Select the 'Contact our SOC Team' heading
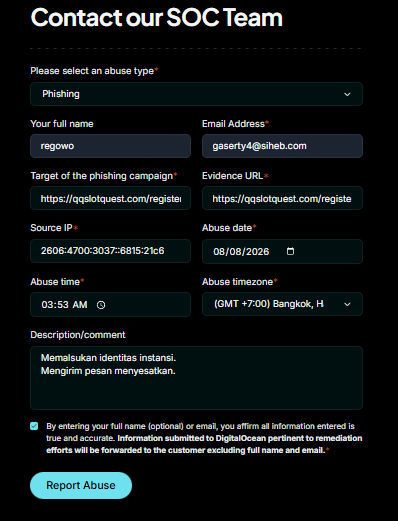 pos(157,17)
